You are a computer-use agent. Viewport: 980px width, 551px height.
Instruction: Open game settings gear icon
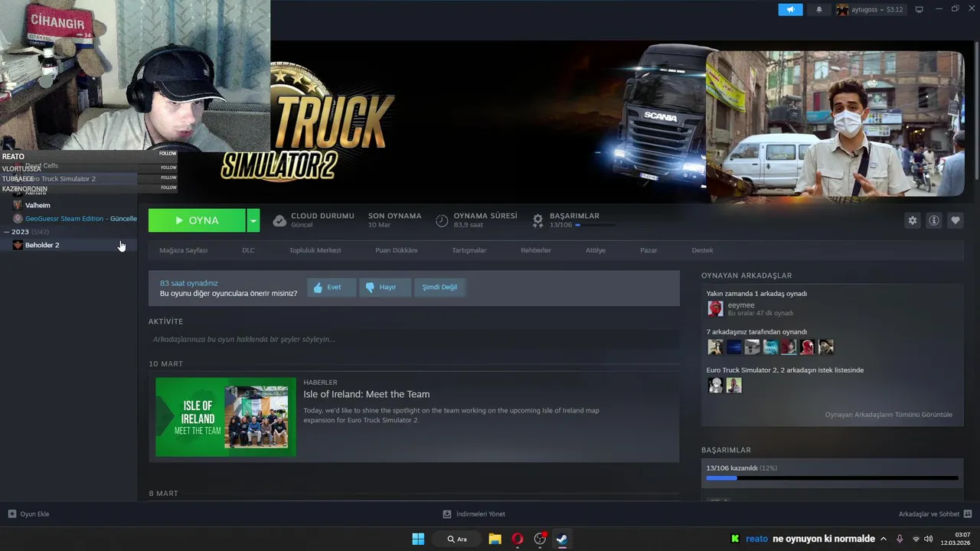tap(912, 220)
